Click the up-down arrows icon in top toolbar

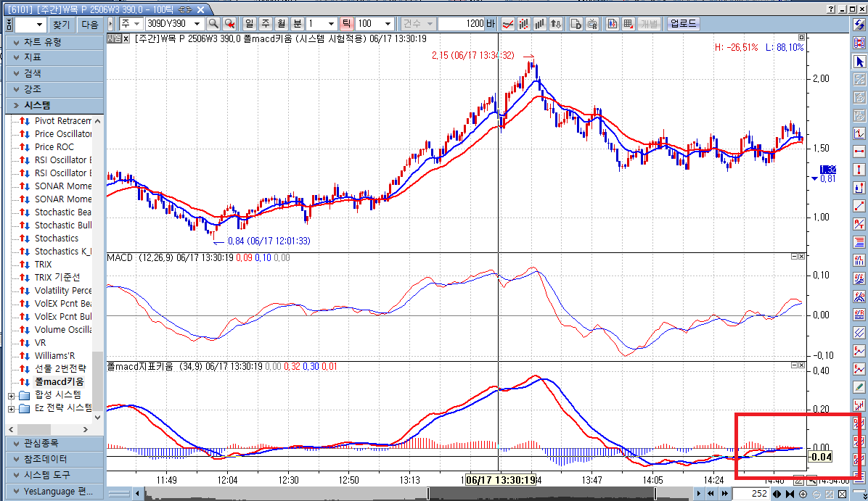[x=556, y=24]
